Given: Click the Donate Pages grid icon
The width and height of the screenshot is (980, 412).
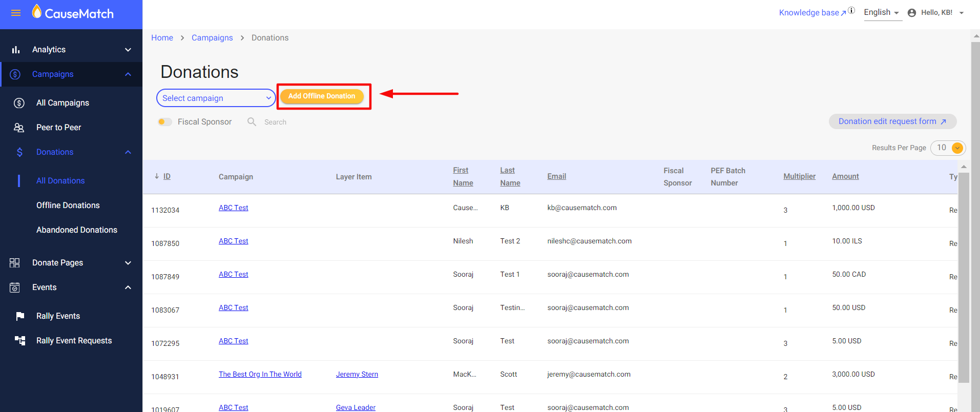Looking at the screenshot, I should coord(14,263).
